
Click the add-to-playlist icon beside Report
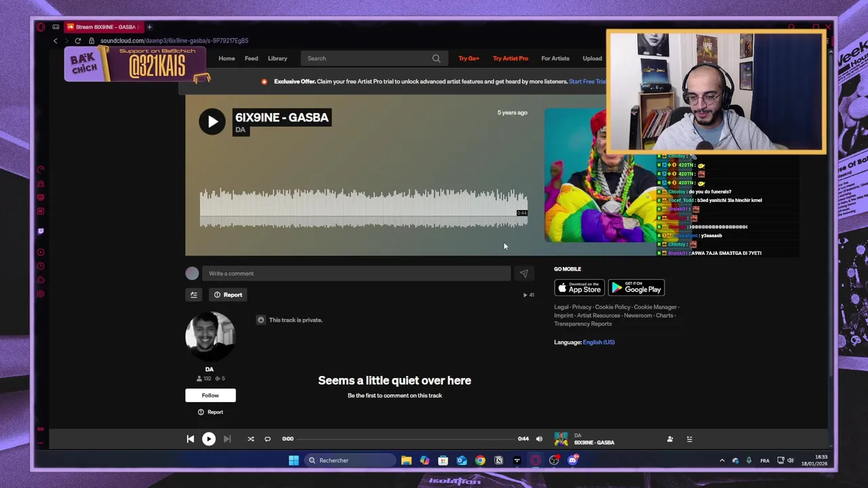click(193, 295)
